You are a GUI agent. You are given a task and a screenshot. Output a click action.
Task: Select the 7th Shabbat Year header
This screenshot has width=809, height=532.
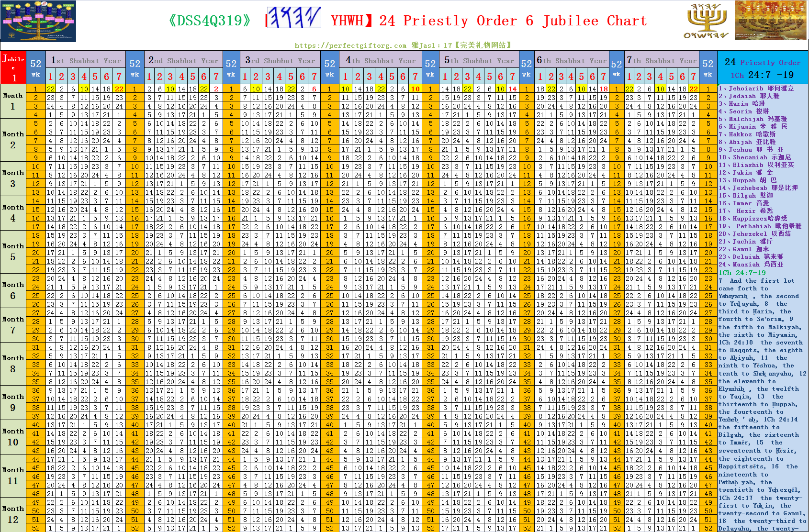coord(662,61)
